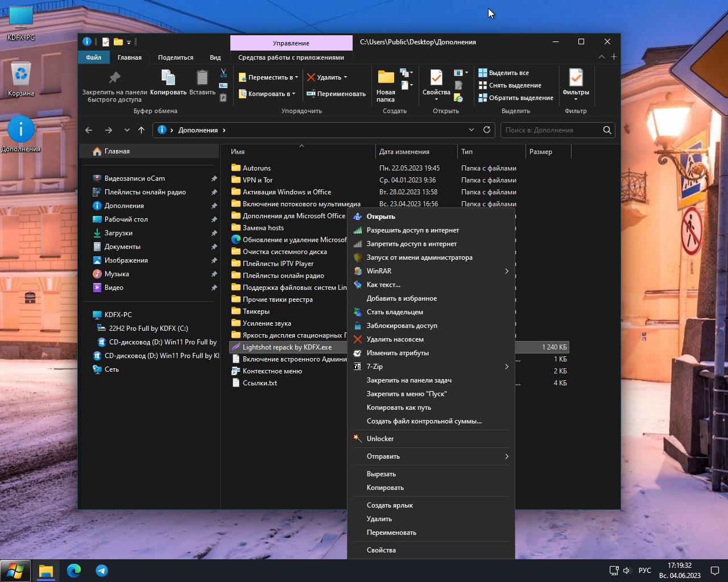Go up one folder level with the arrow
This screenshot has width=728, height=582.
point(142,130)
